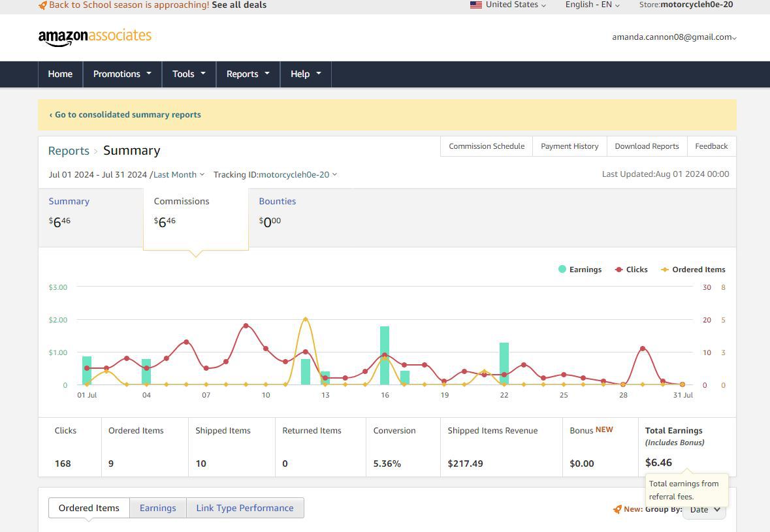Click Shipped Items Revenue $217.49

465,463
